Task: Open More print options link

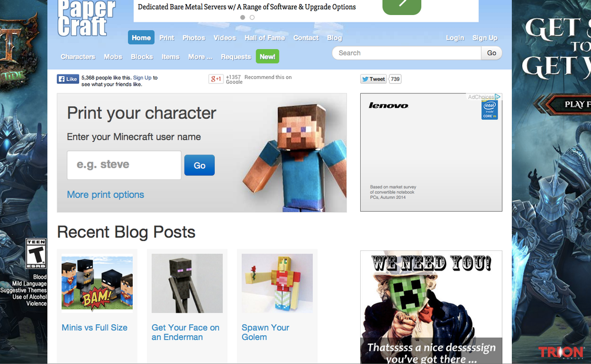Action: point(106,194)
